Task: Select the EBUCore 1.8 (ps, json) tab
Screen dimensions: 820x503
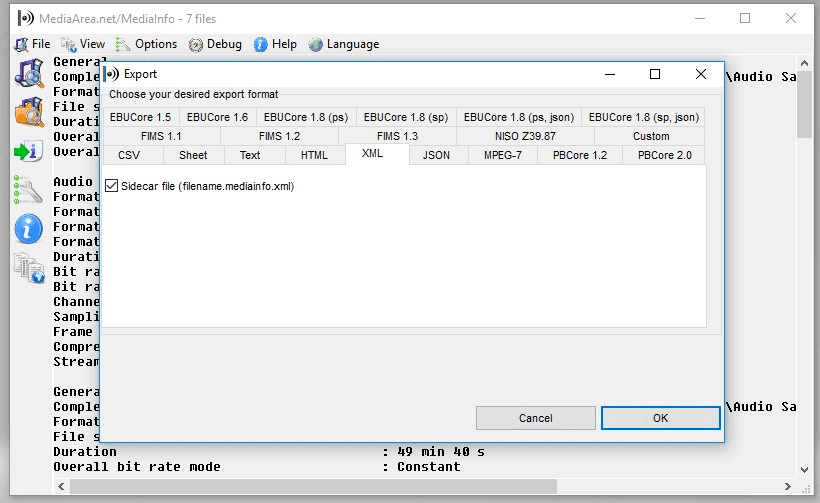Action: [x=519, y=117]
